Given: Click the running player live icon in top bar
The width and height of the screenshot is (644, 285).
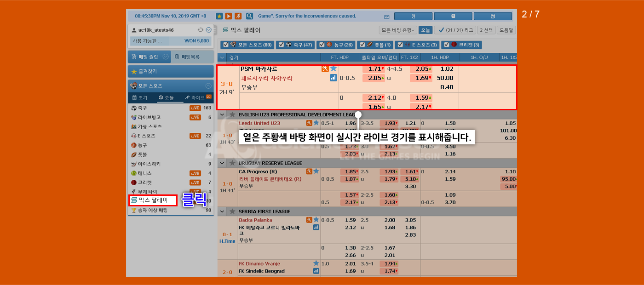Looking at the screenshot, I should (238, 16).
